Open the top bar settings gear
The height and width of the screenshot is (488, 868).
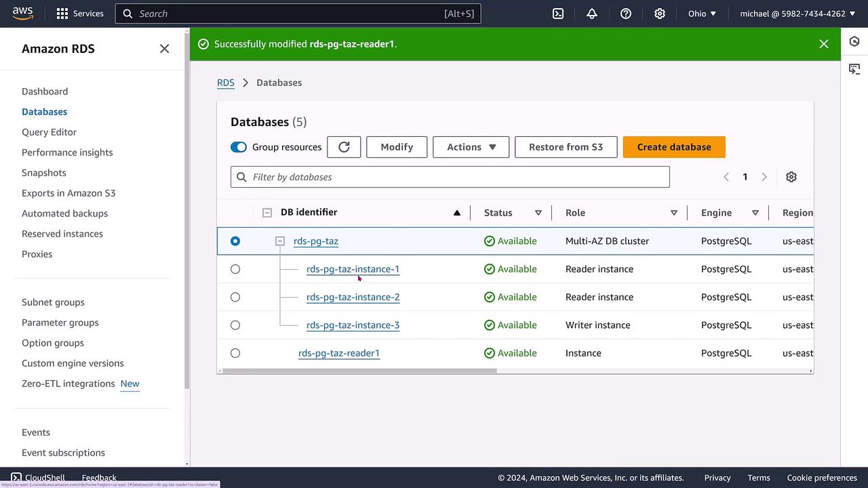point(660,14)
